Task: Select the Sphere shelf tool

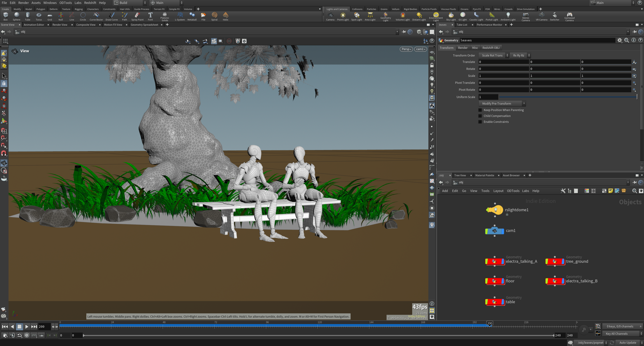Action: point(17,17)
